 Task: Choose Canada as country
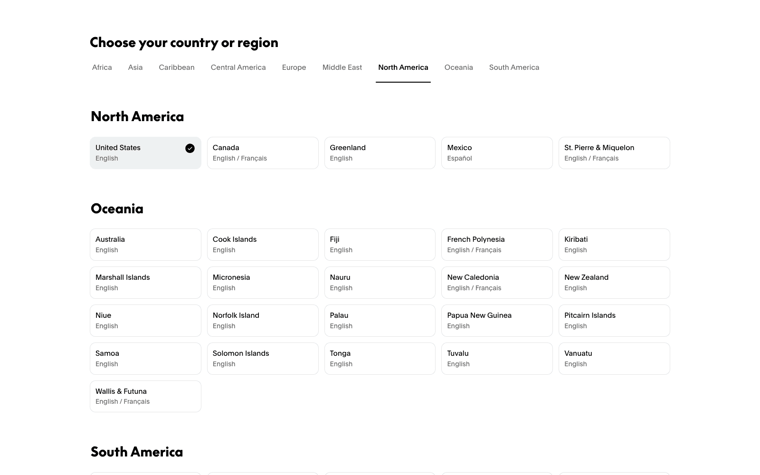coord(263,153)
